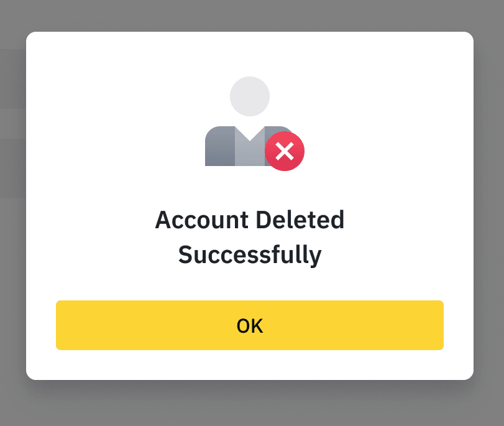
Task: Click the word Successfully in the message
Action: 250,254
